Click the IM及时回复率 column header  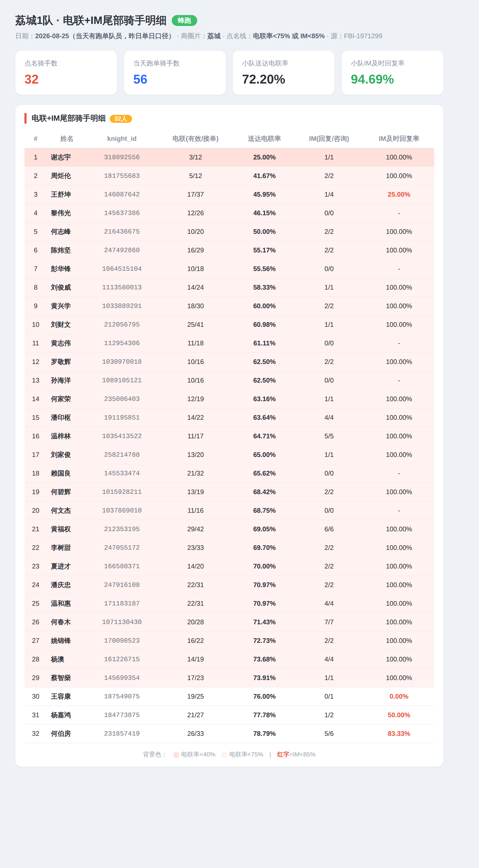tap(399, 139)
